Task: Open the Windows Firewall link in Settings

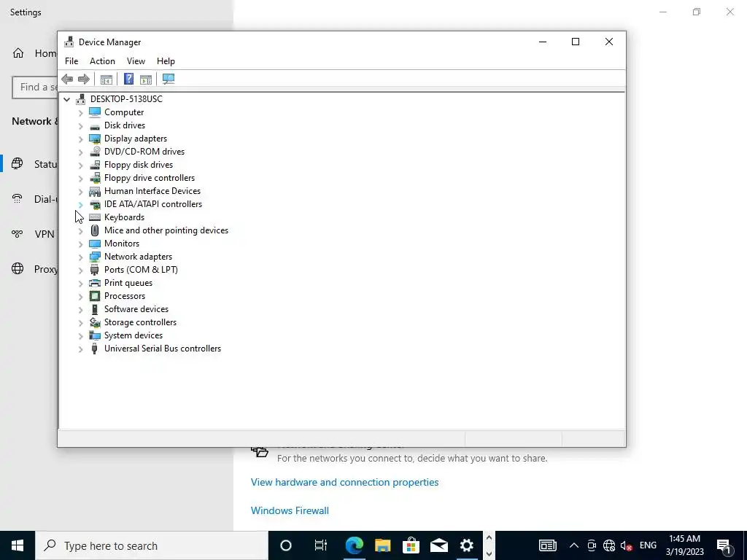Action: coord(290,510)
